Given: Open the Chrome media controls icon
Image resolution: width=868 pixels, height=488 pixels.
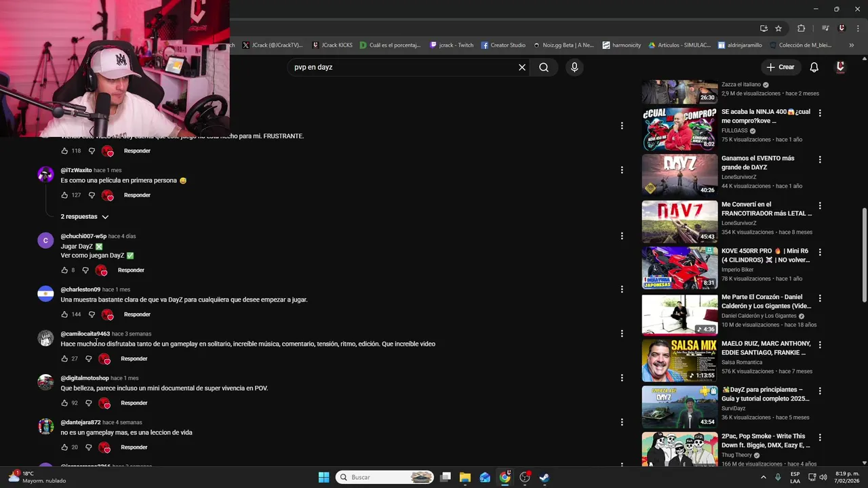Looking at the screenshot, I should (x=825, y=28).
